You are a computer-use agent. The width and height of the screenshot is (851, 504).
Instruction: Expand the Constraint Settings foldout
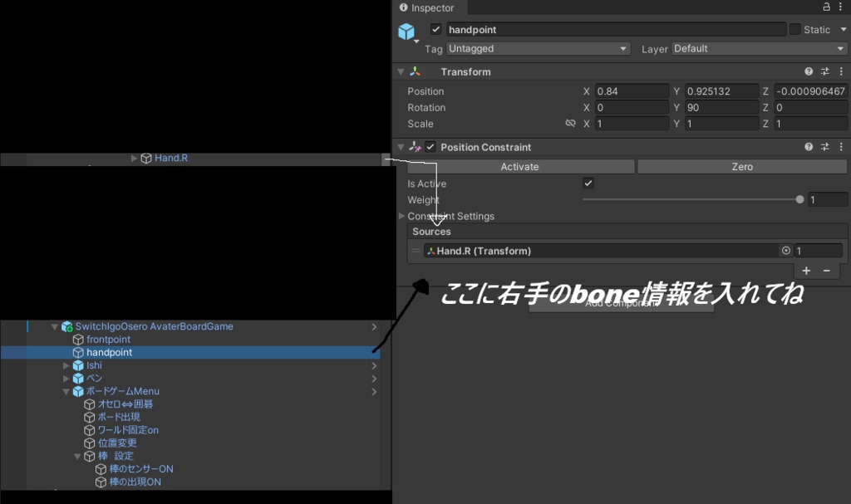pyautogui.click(x=401, y=216)
